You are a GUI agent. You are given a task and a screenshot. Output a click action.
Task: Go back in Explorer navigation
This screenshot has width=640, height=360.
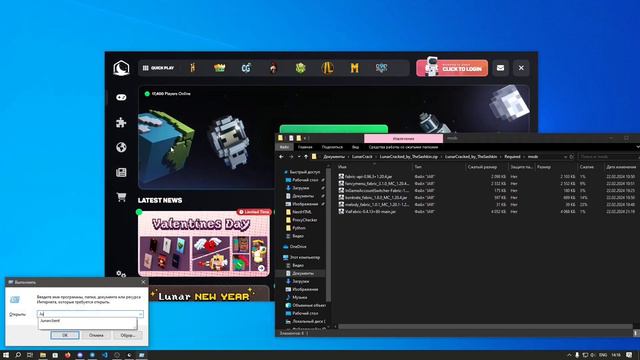[x=281, y=157]
